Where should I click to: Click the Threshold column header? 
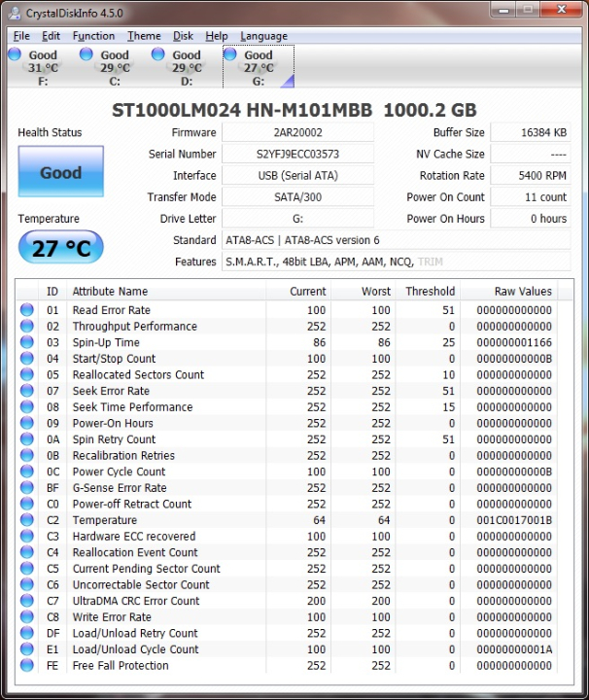(428, 291)
